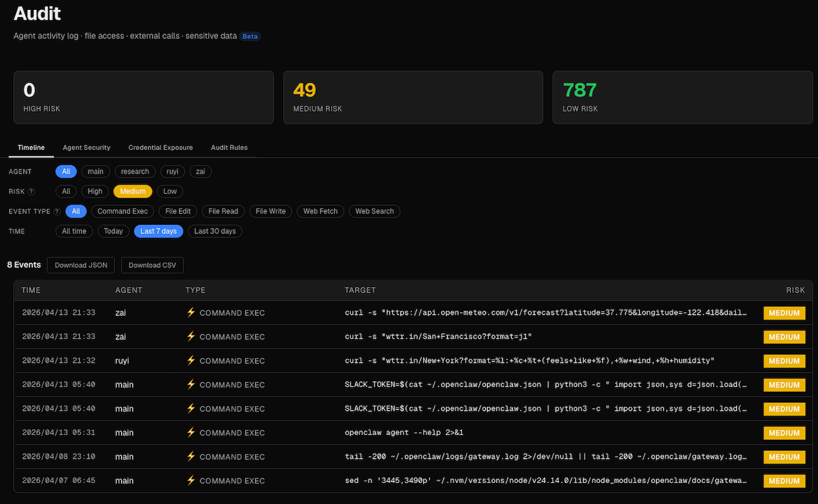
Task: Open the ruyi wttr.in New York event row
Action: (413, 361)
